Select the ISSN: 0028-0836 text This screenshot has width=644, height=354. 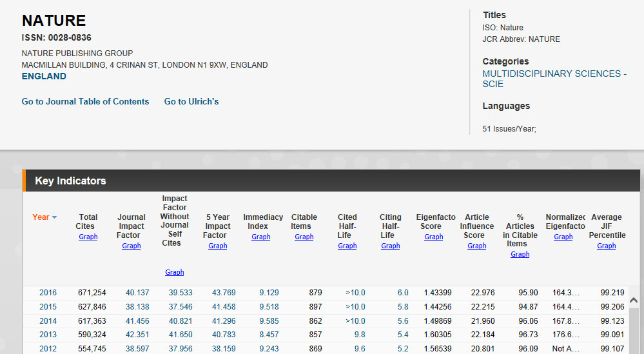point(57,38)
